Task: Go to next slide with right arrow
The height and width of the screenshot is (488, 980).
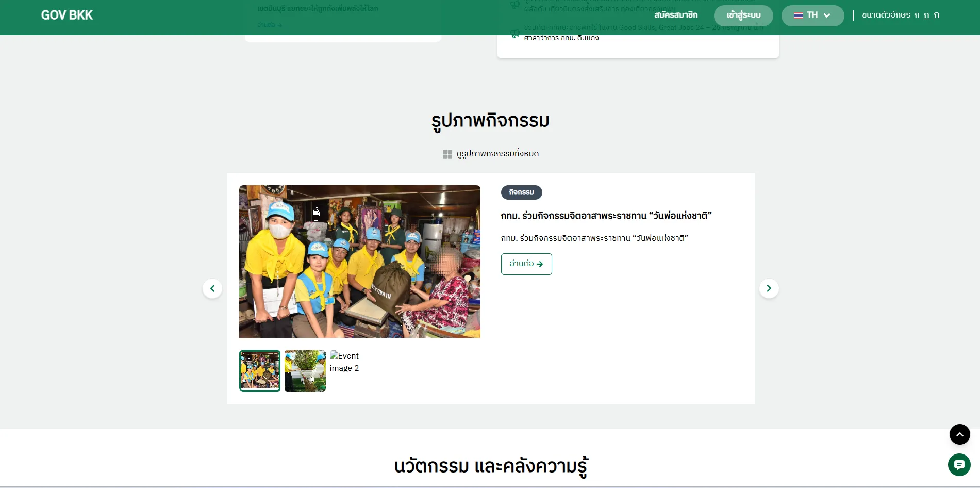Action: (x=769, y=288)
